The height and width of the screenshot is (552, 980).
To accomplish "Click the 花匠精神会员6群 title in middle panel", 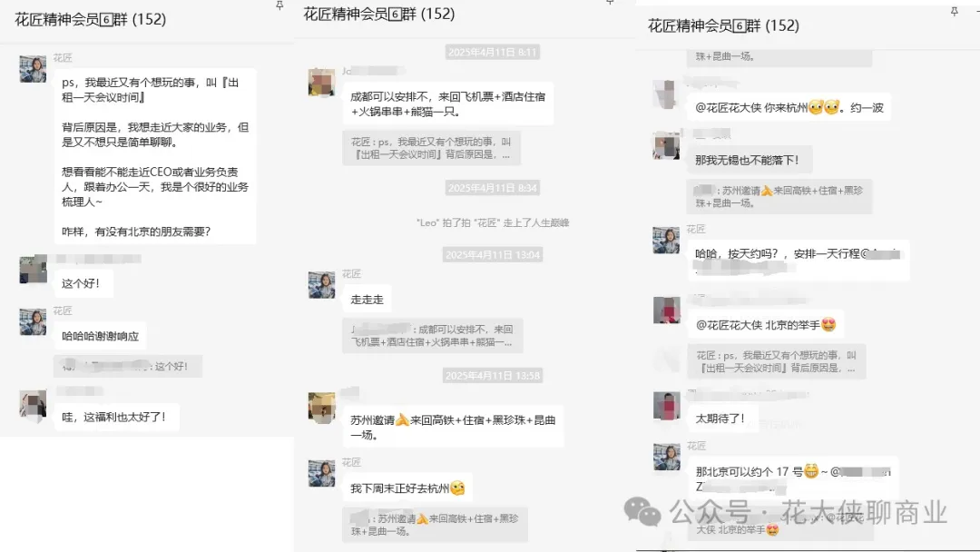I will 378,14.
